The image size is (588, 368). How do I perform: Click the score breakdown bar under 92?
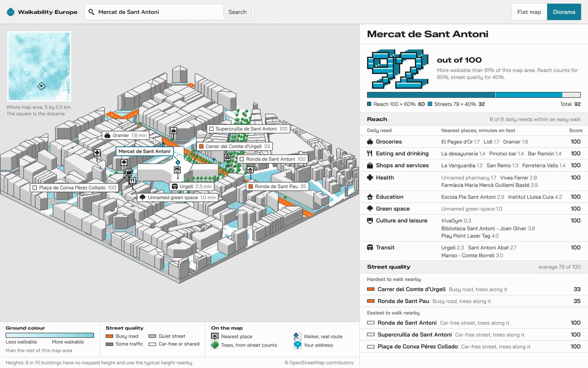click(474, 95)
